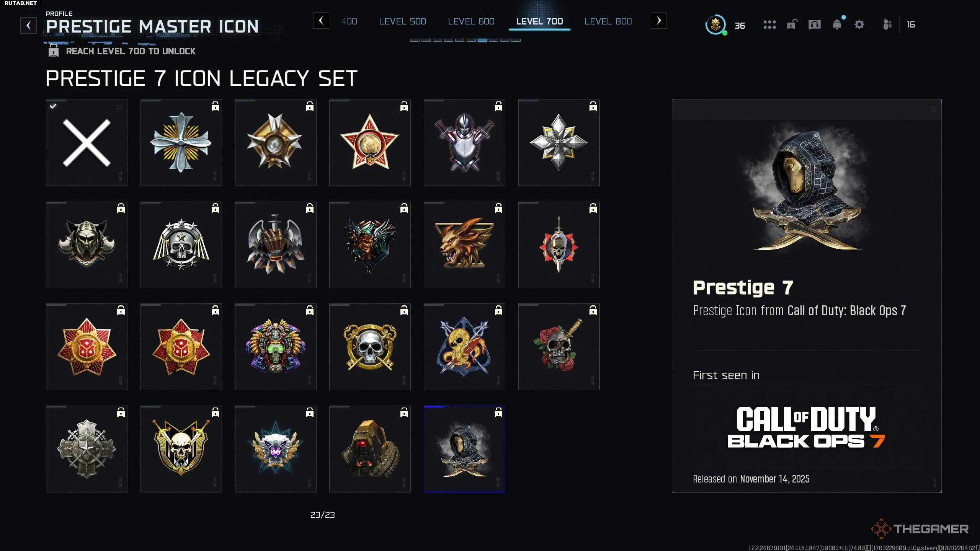The width and height of the screenshot is (980, 551).
Task: Switch to the LEVEL 500 tab
Action: (x=402, y=21)
